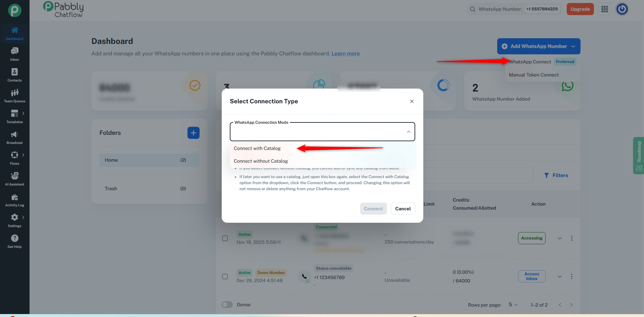Select WhatsApp Connect menu item

click(x=543, y=62)
